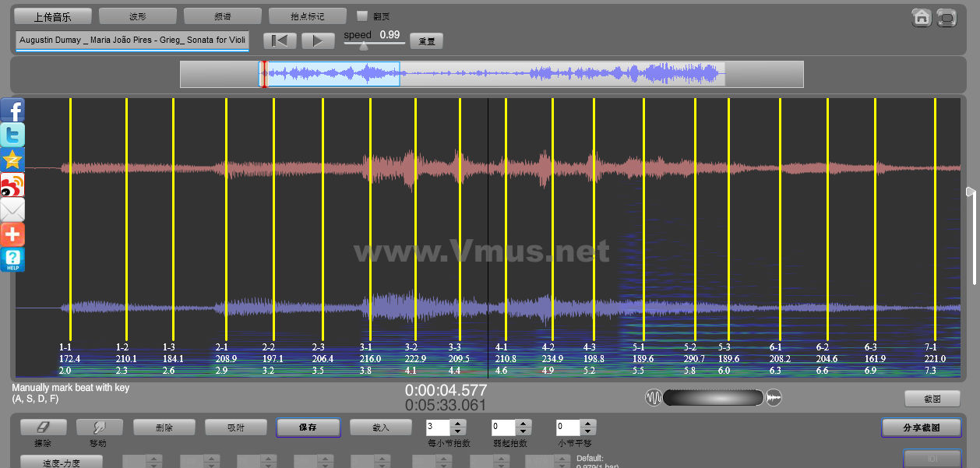
Task: Decrease the 弱起拍数 pickup beats stepper
Action: [523, 431]
